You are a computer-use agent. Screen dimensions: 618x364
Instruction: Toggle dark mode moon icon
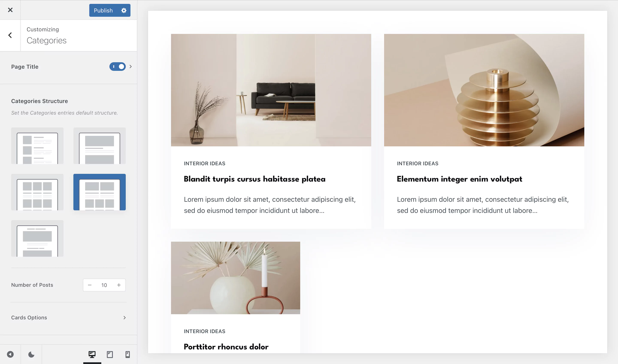pos(31,354)
